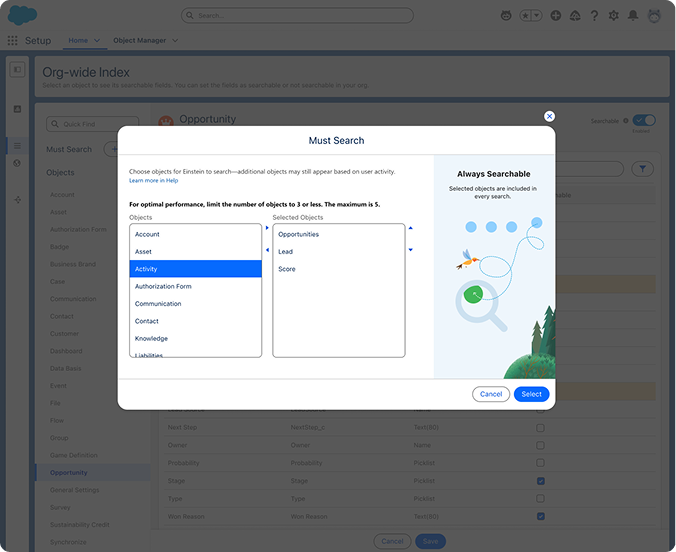676x552 pixels.
Task: Open the App Launcher grid icon
Action: [x=13, y=41]
